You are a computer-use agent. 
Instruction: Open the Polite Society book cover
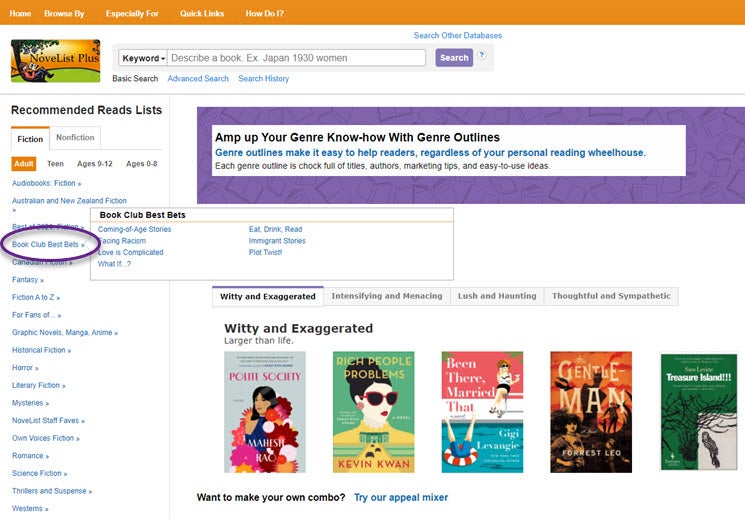[x=265, y=412]
